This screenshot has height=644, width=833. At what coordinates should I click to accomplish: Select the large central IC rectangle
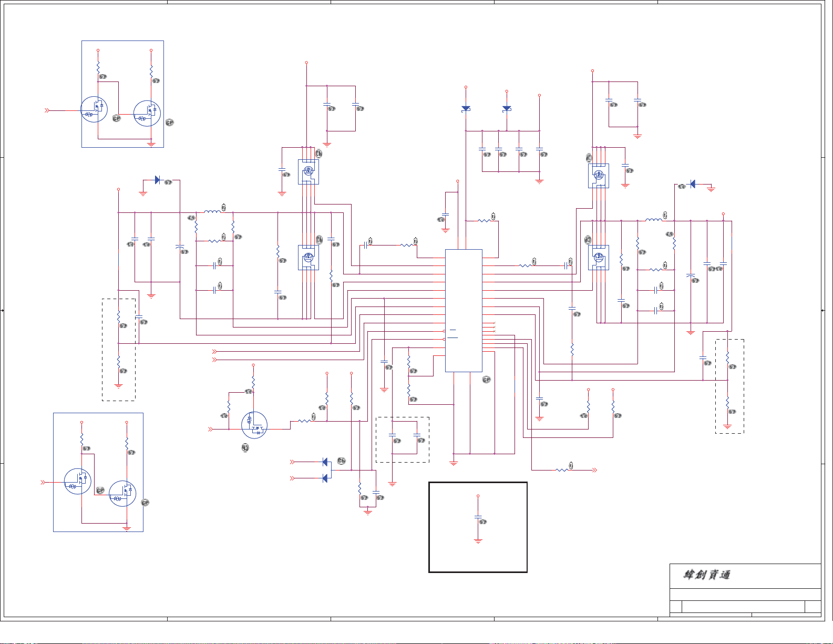464,311
